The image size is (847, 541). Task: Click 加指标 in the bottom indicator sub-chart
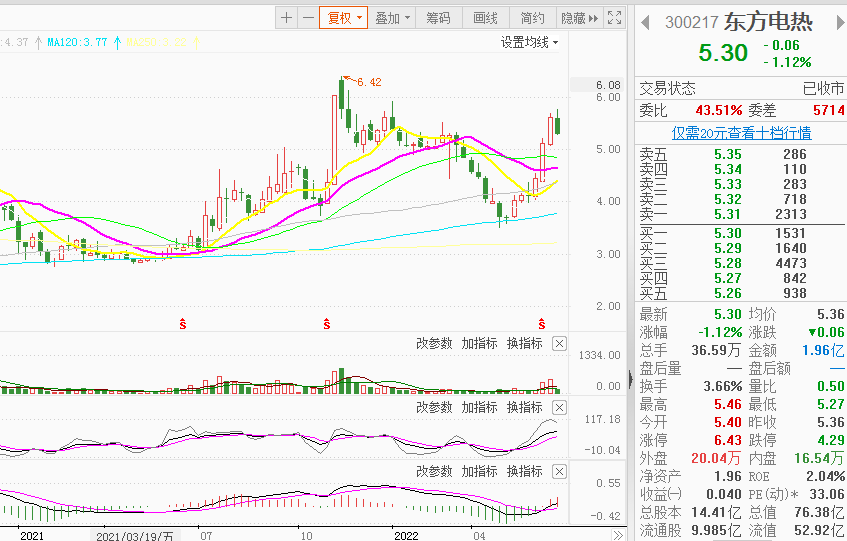tap(479, 471)
